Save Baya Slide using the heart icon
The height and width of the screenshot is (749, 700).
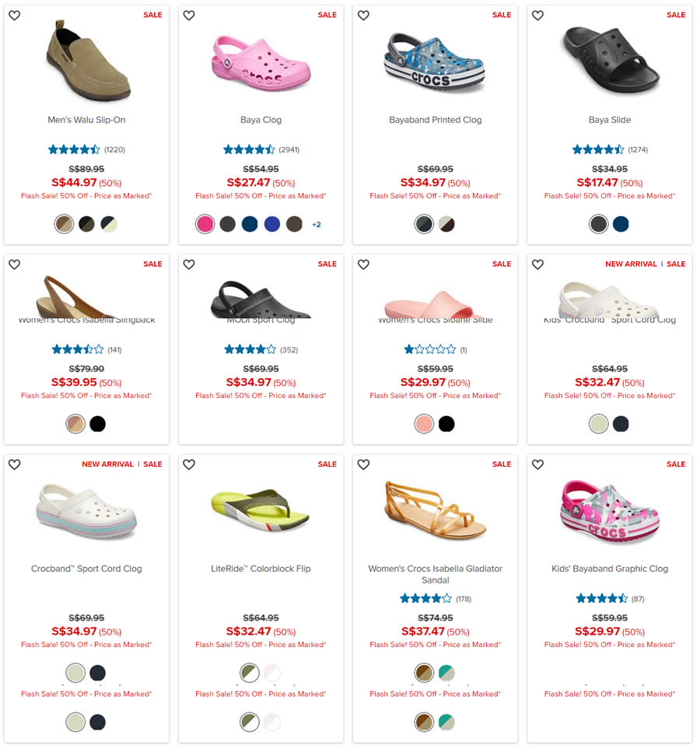[x=537, y=16]
